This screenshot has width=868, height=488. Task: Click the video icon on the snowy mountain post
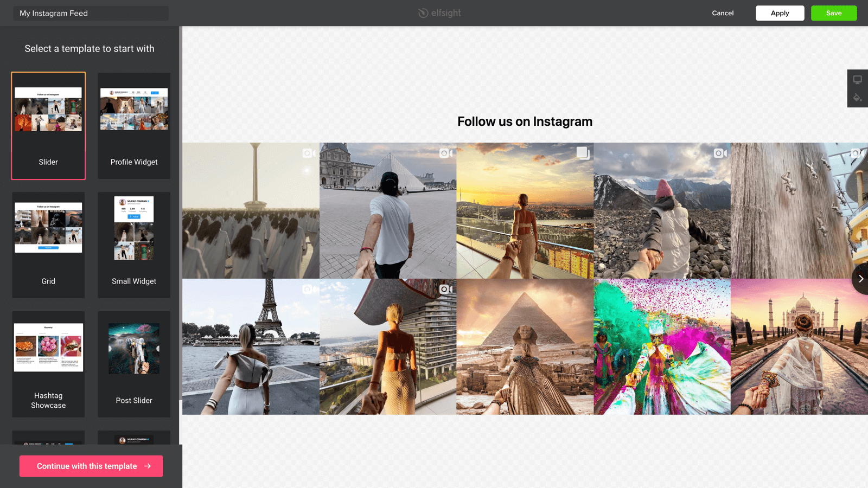pos(720,153)
